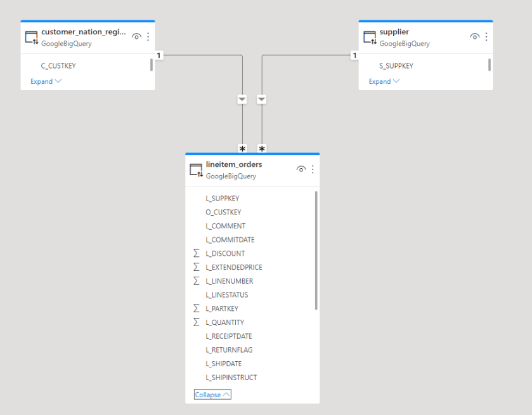Viewport: 532px width, 415px height.
Task: Toggle visibility eye on lineitem_orders table
Action: [301, 169]
